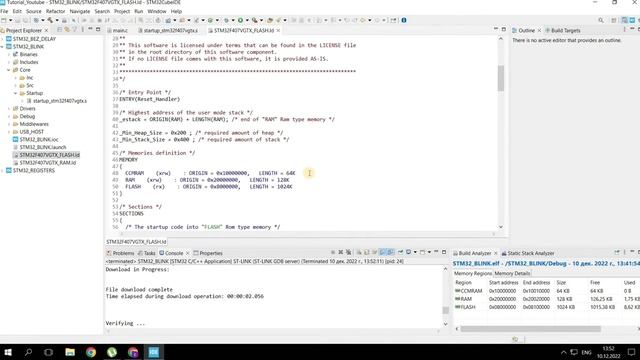
Task: Switch to the Memory Details tab
Action: click(512, 273)
